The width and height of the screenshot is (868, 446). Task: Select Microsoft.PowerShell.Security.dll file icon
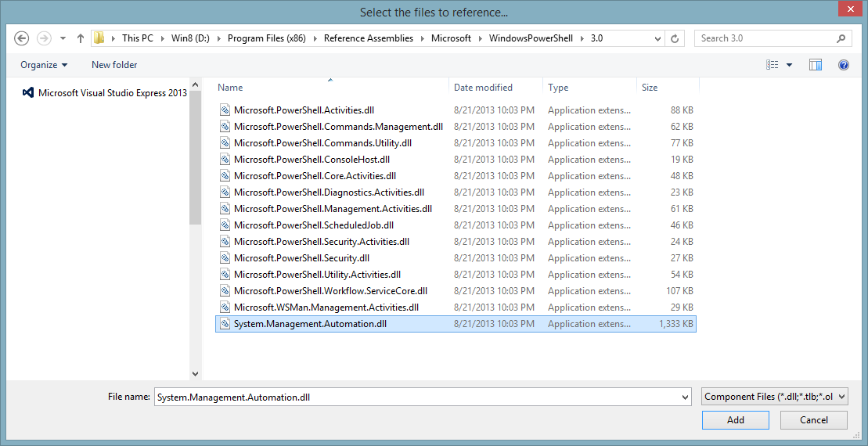pos(225,258)
